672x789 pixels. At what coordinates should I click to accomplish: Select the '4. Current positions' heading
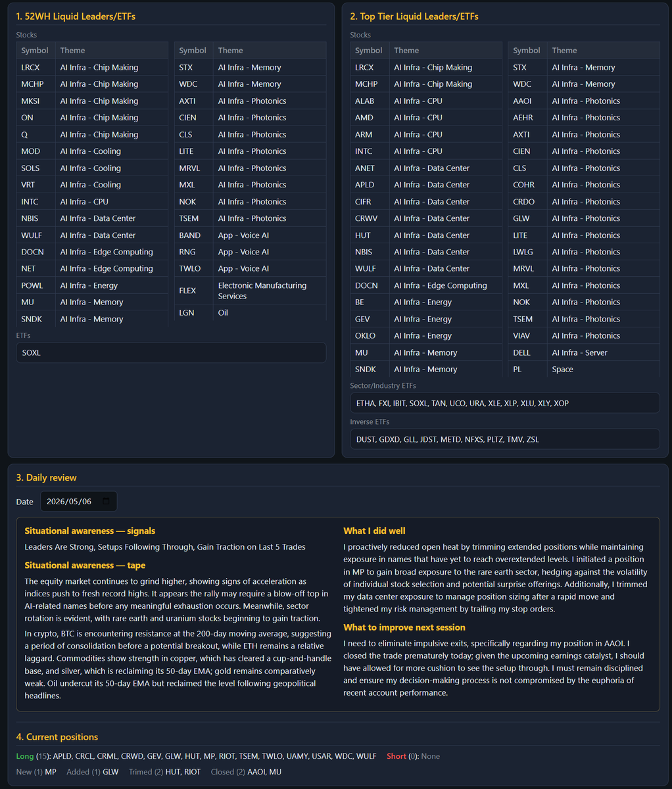click(x=57, y=737)
